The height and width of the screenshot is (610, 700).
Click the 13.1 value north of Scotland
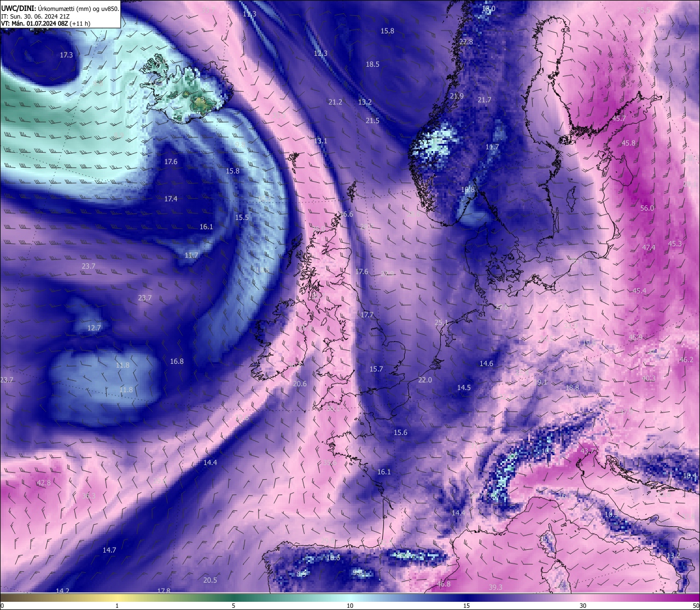[x=320, y=141]
